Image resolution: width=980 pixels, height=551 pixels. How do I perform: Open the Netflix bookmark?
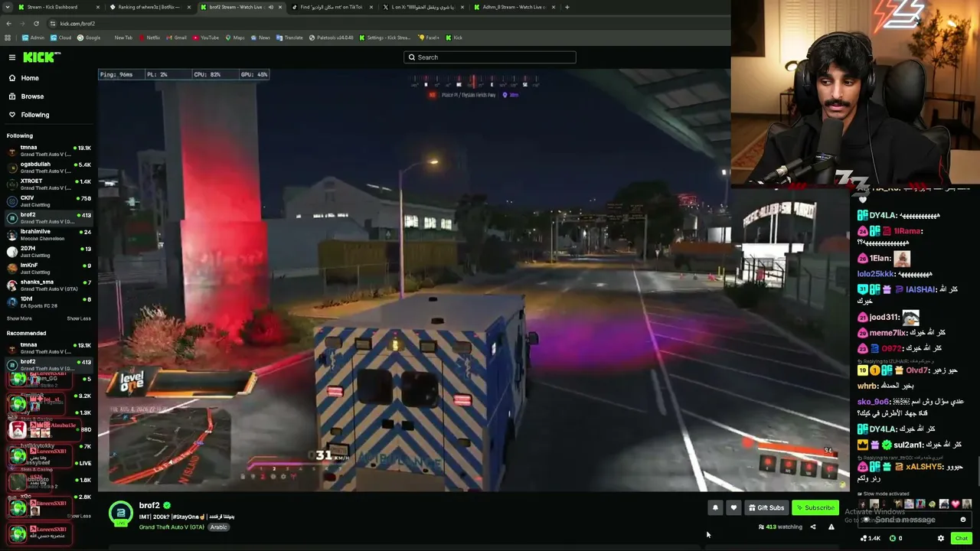149,37
